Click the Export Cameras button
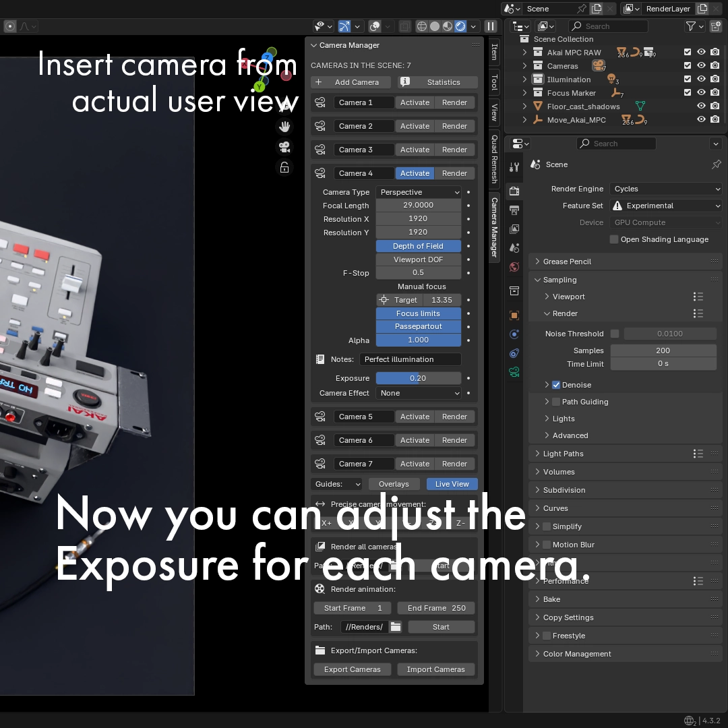The image size is (728, 728). (353, 669)
